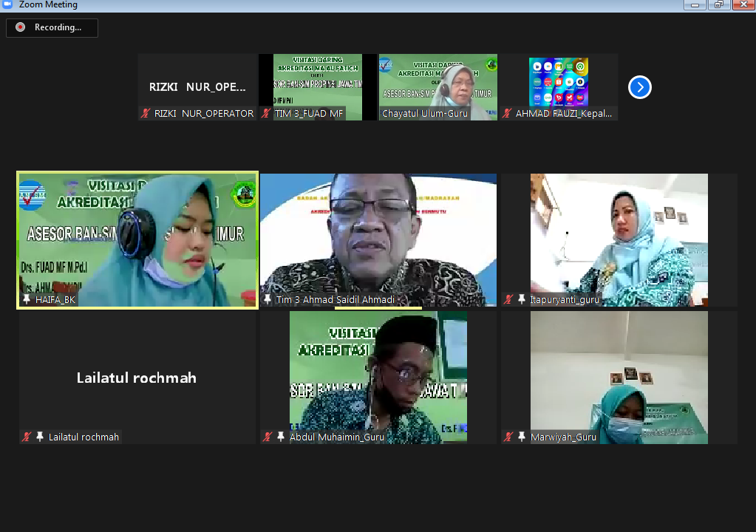Click pin icon beside Abdul Muhaimin_Guru

[x=281, y=437]
